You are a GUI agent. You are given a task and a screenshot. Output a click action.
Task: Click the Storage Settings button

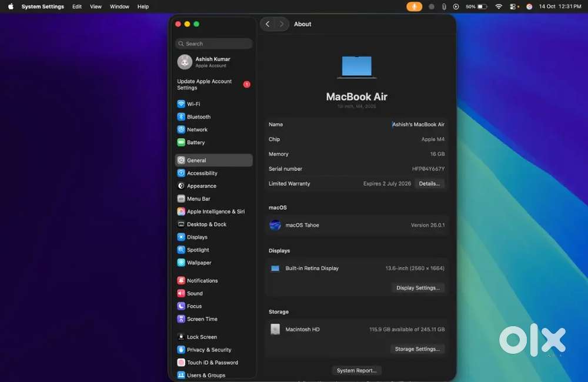(x=417, y=349)
